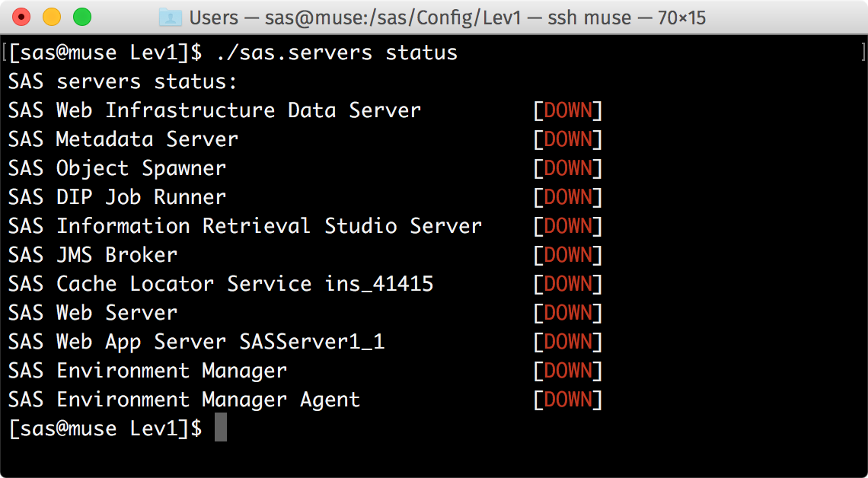Click the SAS Cache Locator Service ins_41415 text
Image resolution: width=868 pixels, height=478 pixels.
(221, 283)
